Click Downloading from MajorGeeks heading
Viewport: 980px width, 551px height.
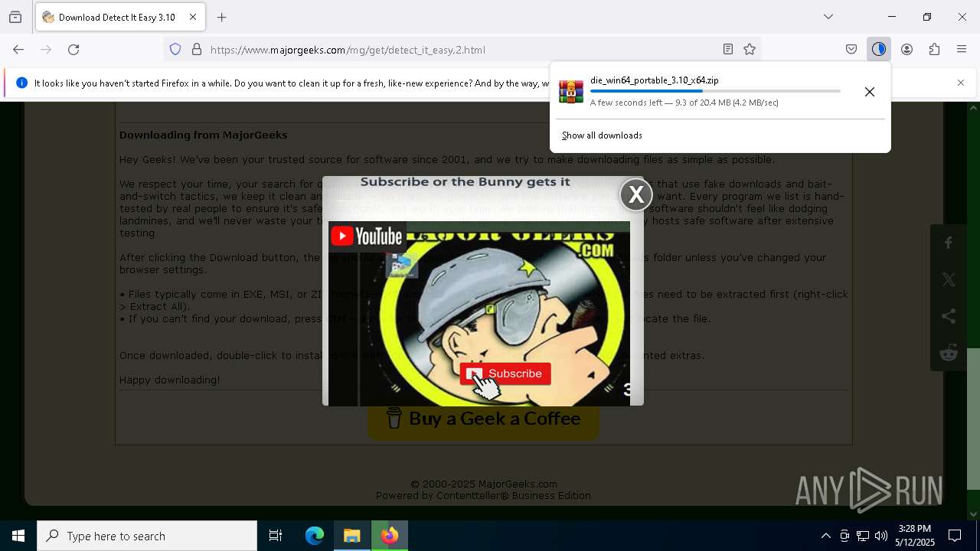coord(203,135)
